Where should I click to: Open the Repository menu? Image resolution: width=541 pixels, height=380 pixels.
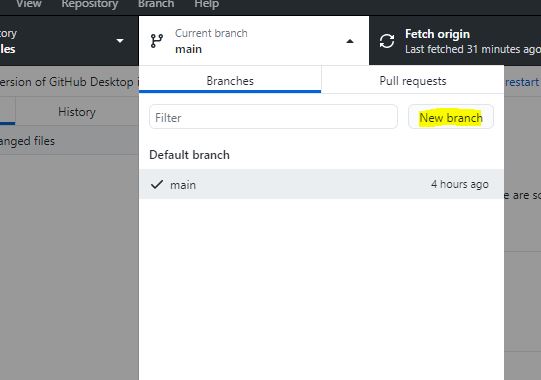[x=90, y=4]
